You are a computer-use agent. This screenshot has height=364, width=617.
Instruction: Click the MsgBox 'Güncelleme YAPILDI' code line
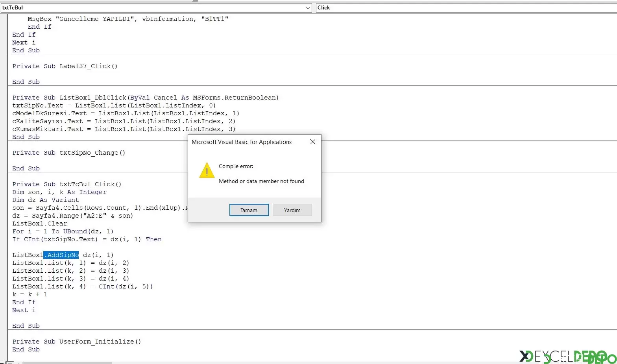coord(128,19)
